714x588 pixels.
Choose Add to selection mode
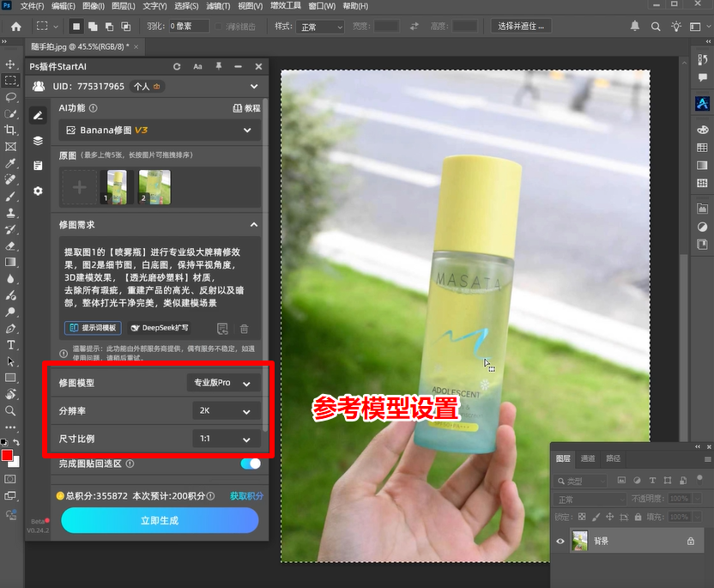[93, 27]
